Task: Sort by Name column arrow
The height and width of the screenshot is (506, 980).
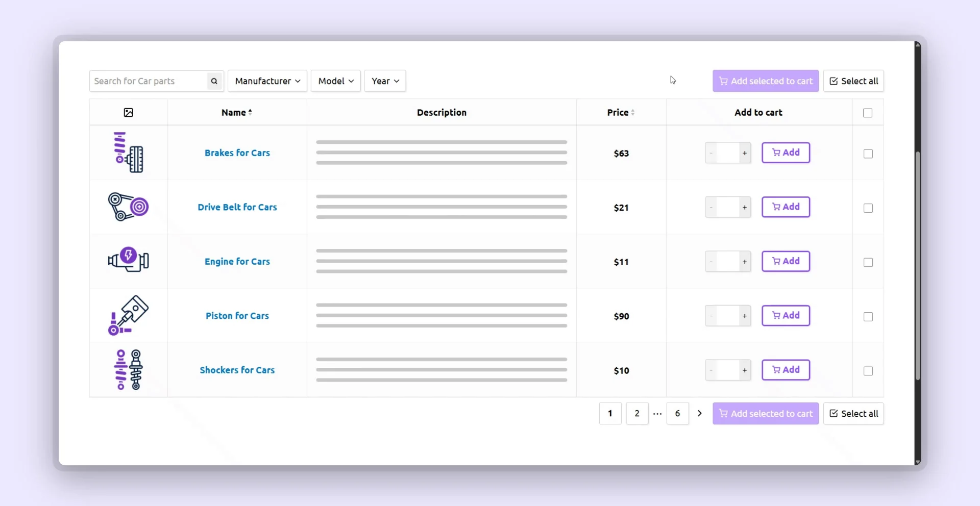Action: tap(250, 112)
